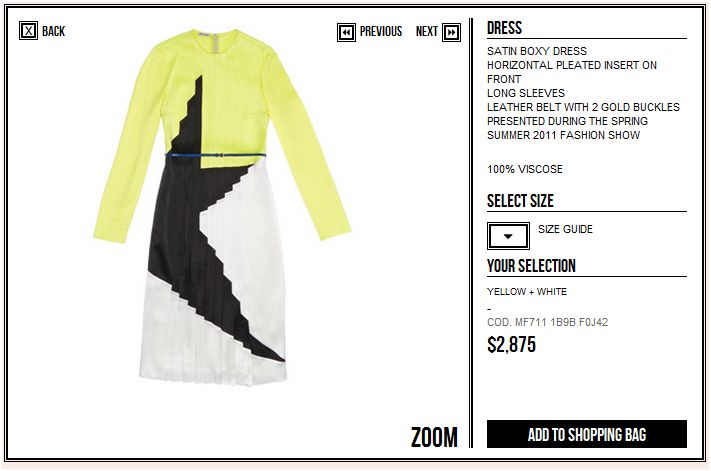The width and height of the screenshot is (711, 471).
Task: Click the rewind icon for previous item
Action: 346,33
